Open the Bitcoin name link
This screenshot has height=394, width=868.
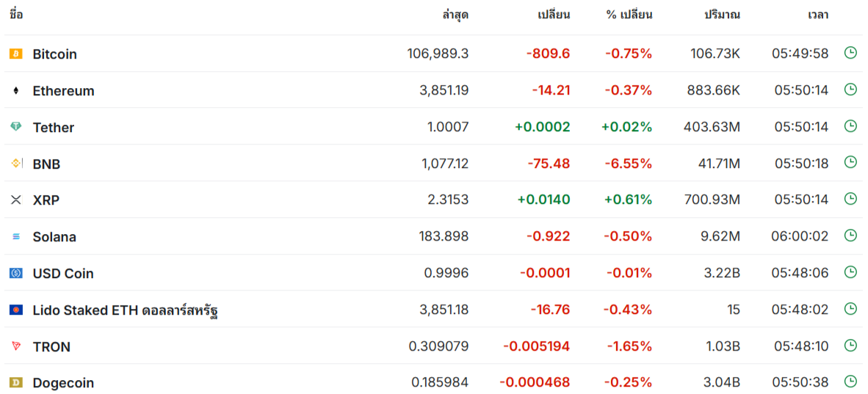pos(54,54)
